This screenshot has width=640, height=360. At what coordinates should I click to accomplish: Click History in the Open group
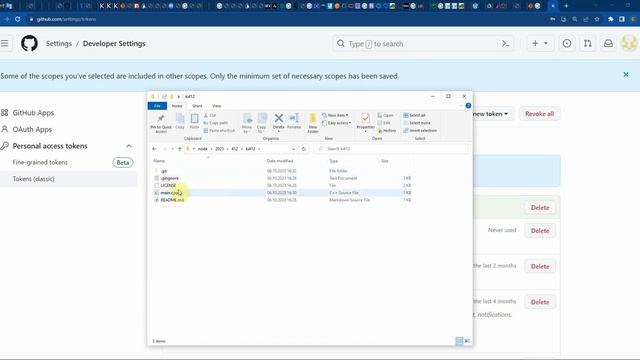tap(387, 131)
